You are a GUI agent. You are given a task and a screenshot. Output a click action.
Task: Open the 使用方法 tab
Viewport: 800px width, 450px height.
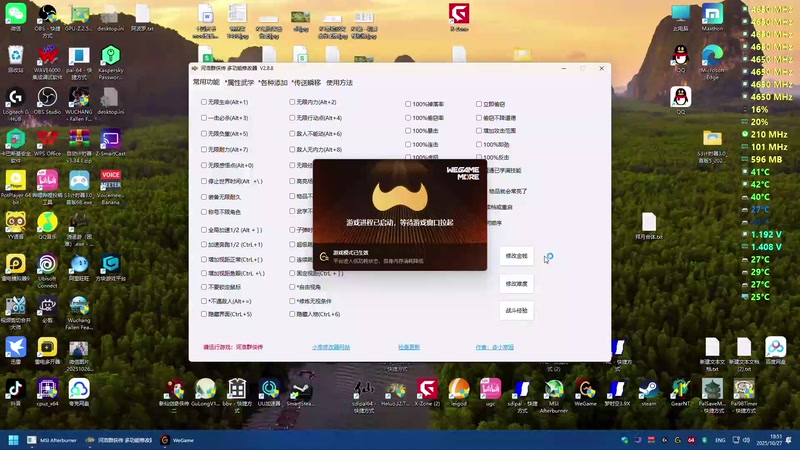339,83
